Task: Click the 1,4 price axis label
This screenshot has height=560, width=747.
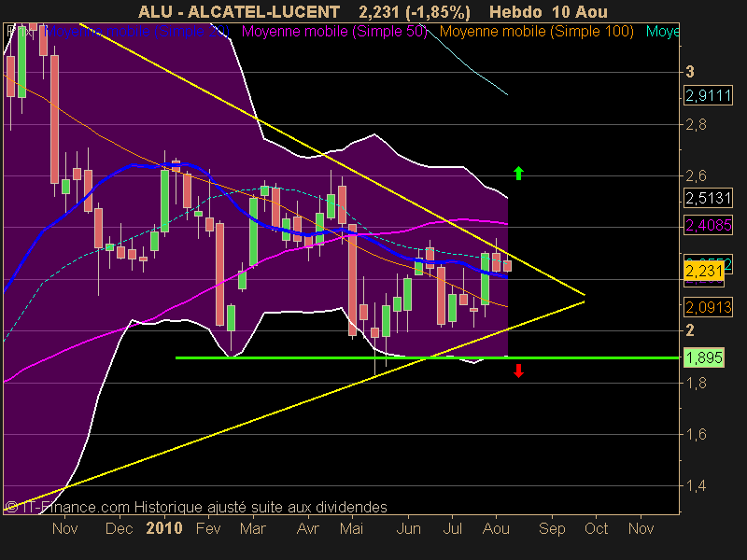Action: click(x=696, y=486)
